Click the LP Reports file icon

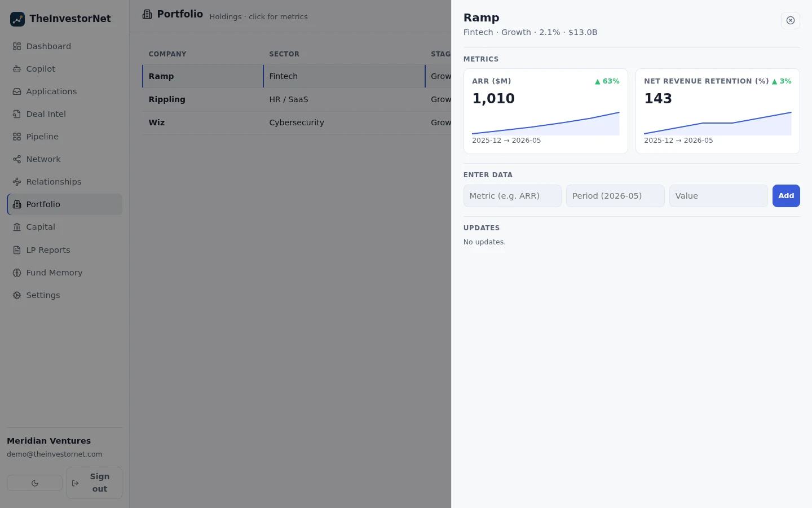pyautogui.click(x=17, y=250)
